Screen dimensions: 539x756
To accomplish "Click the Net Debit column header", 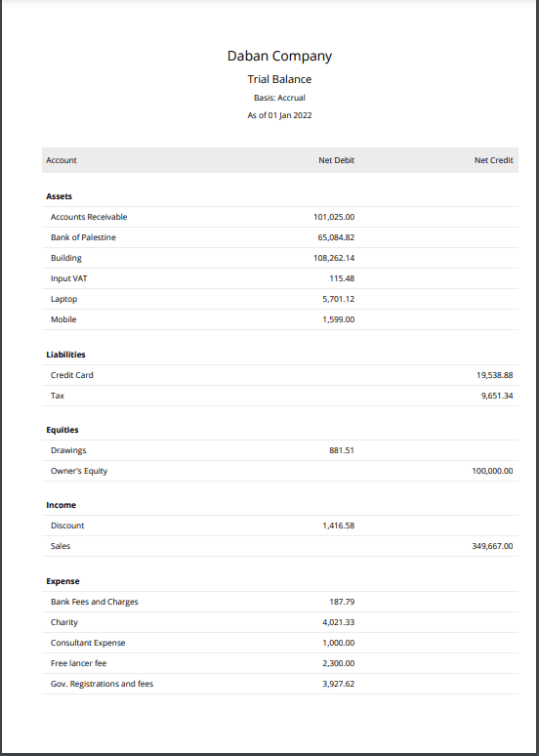I will pos(336,160).
